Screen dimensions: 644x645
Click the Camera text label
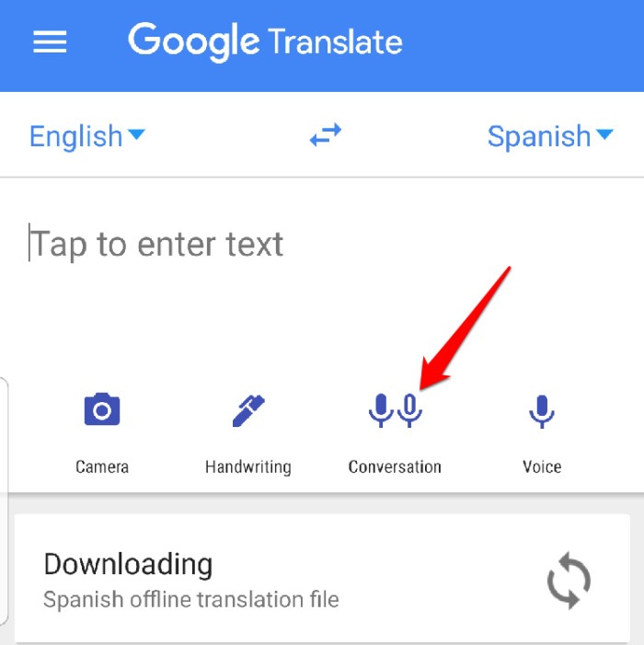click(102, 466)
